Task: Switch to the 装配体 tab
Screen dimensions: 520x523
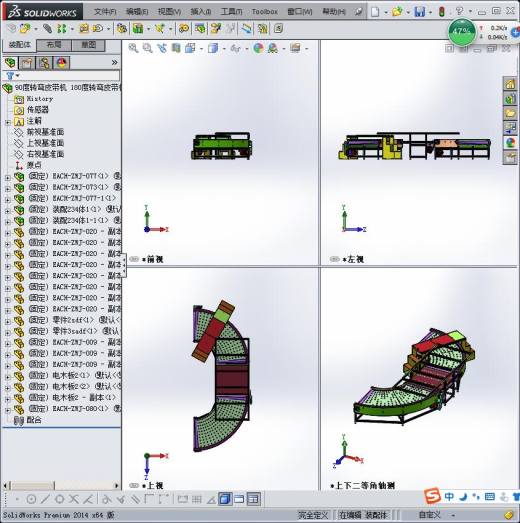Action: tap(19, 45)
